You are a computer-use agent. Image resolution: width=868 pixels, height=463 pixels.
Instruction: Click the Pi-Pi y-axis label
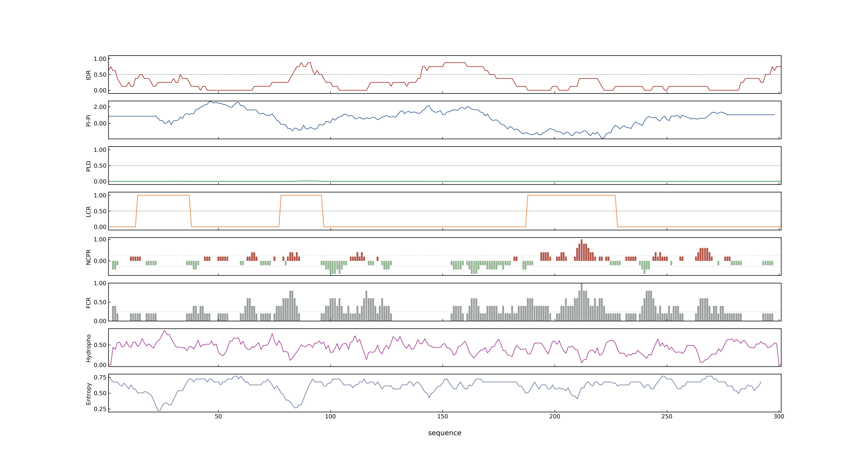coord(88,120)
